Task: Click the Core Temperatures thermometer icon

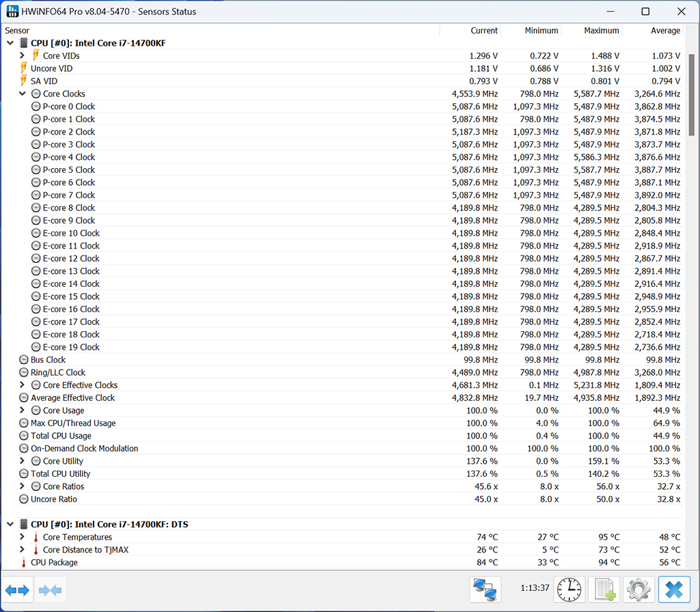Action: 36,537
